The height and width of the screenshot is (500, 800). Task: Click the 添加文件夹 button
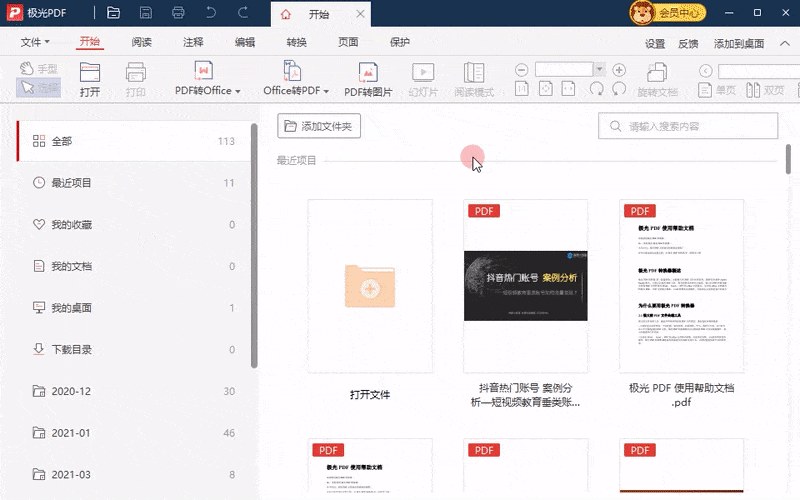coord(319,126)
